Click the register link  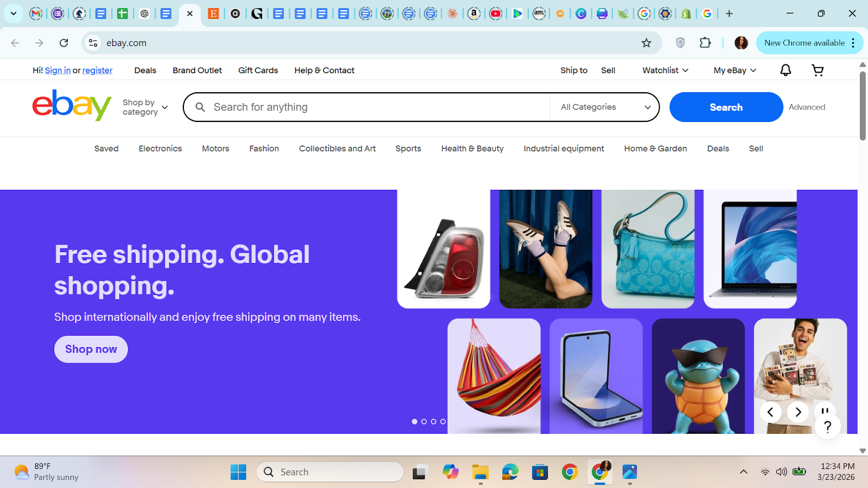point(97,70)
